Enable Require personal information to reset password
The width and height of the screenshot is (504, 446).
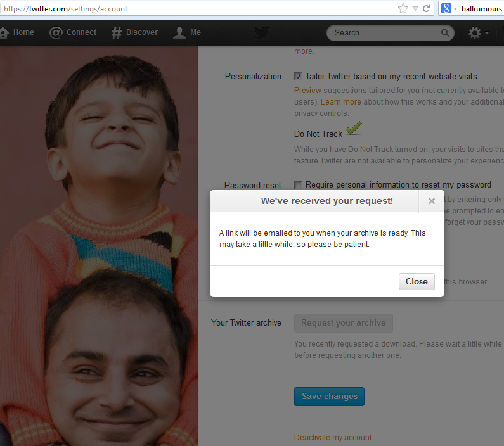(x=299, y=185)
